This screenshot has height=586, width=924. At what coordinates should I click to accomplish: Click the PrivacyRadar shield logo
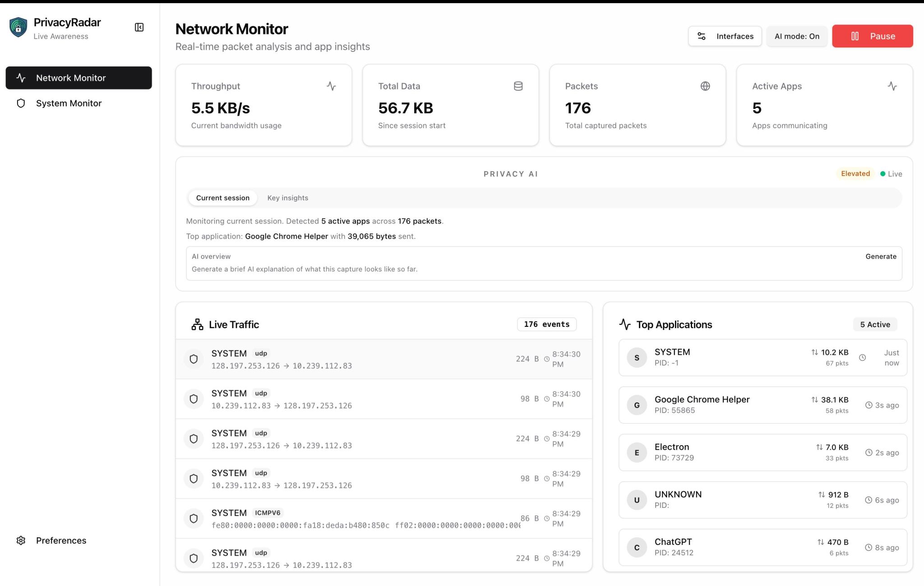tap(18, 28)
